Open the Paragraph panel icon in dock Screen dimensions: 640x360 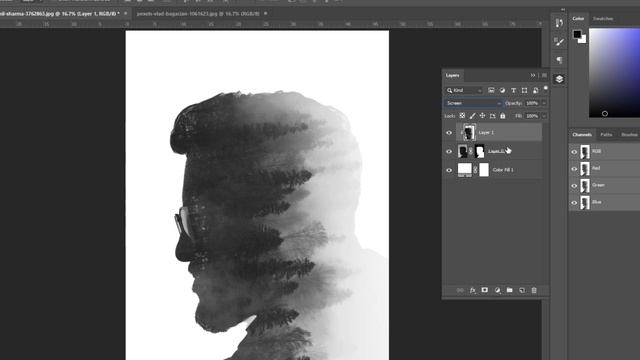tap(559, 60)
